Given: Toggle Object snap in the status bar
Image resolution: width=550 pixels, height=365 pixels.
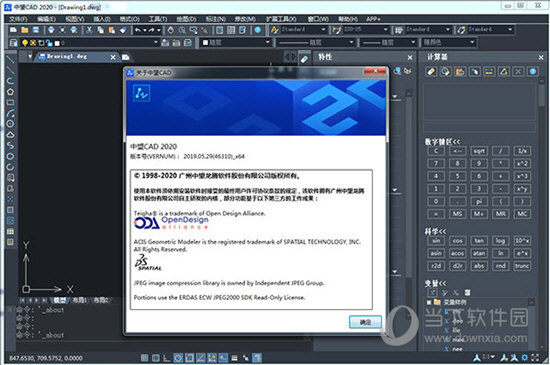Looking at the screenshot, I should click(189, 358).
